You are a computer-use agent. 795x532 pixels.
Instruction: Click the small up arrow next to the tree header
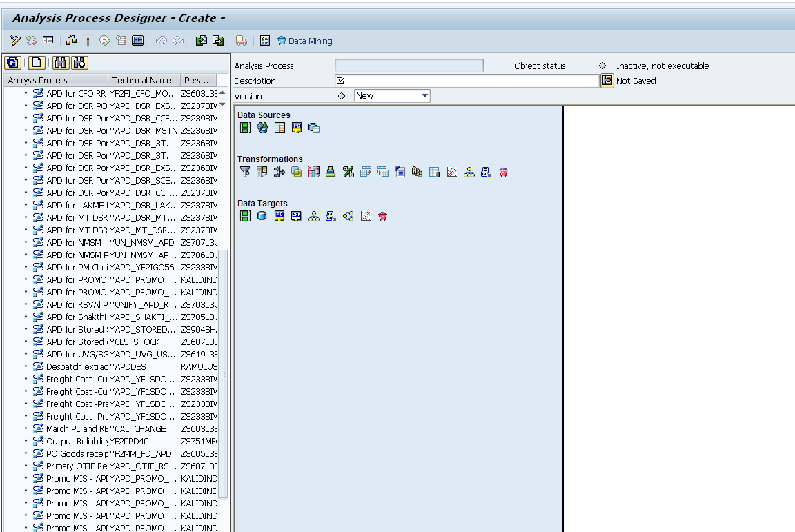[222, 92]
